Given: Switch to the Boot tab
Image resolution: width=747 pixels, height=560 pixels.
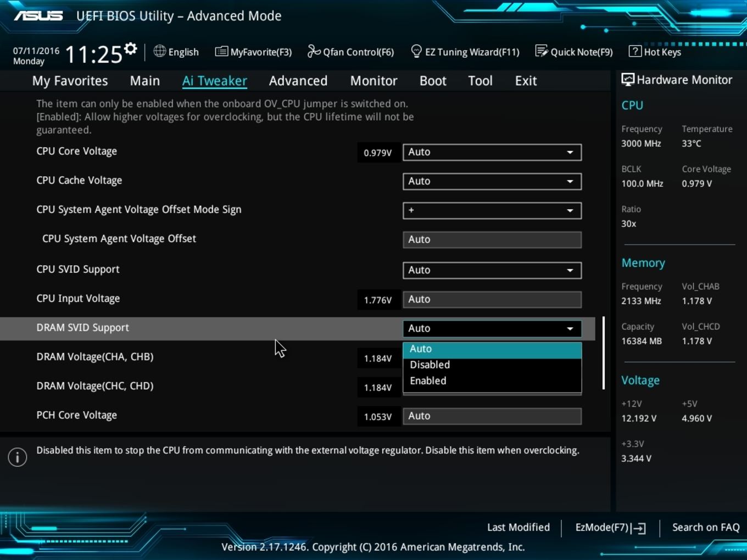Looking at the screenshot, I should pos(433,81).
